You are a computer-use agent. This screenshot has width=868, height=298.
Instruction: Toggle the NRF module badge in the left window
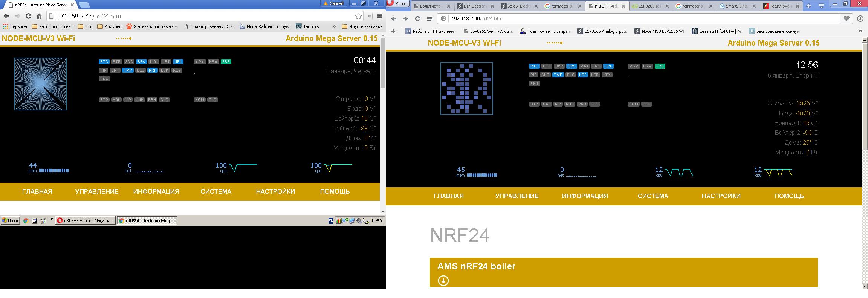(x=153, y=70)
